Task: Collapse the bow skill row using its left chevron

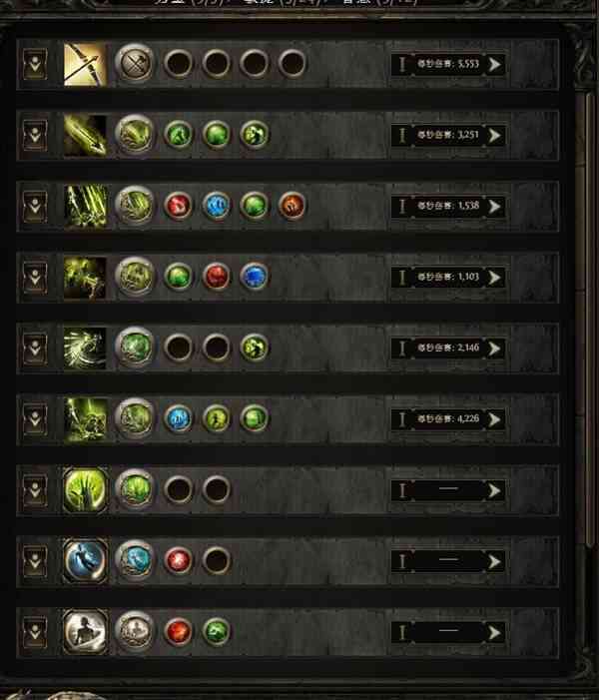Action: tap(35, 65)
